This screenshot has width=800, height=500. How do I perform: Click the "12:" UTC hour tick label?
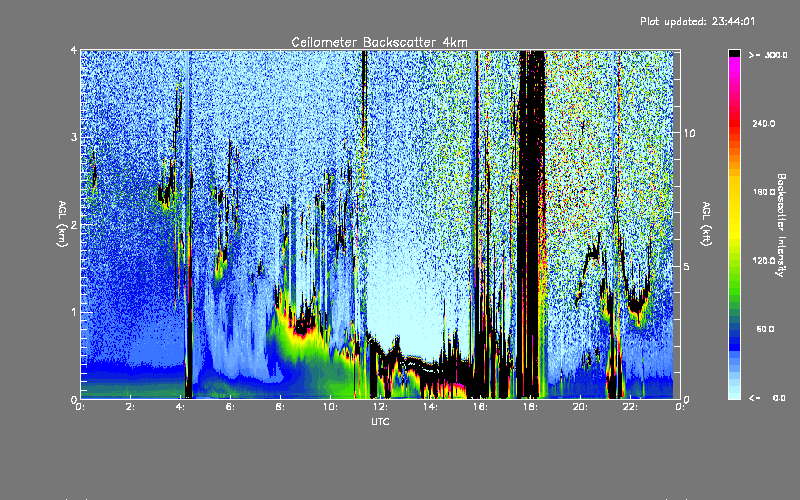[380, 407]
